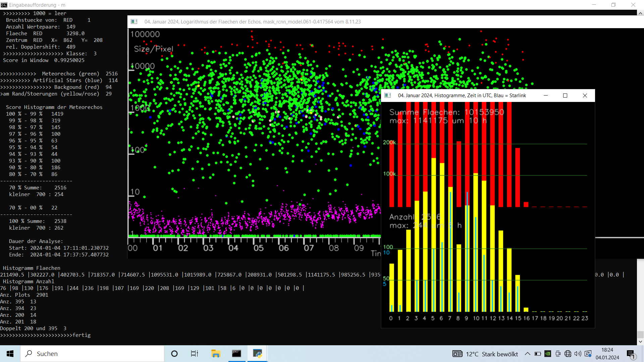The image size is (644, 362).
Task: Click the '>>>>>>>>> 1000 = leer' console line
Action: coord(35,13)
